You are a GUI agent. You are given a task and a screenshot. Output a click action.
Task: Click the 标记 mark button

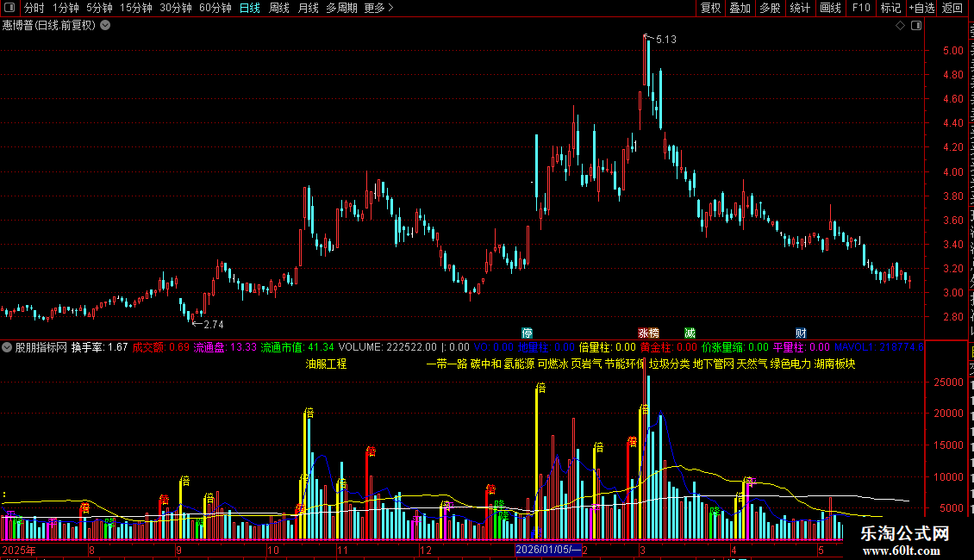pos(890,8)
